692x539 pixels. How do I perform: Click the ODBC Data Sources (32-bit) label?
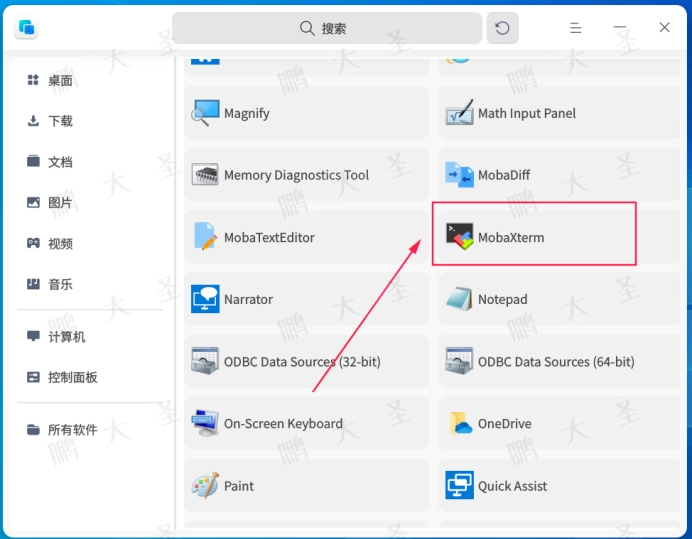coord(302,362)
